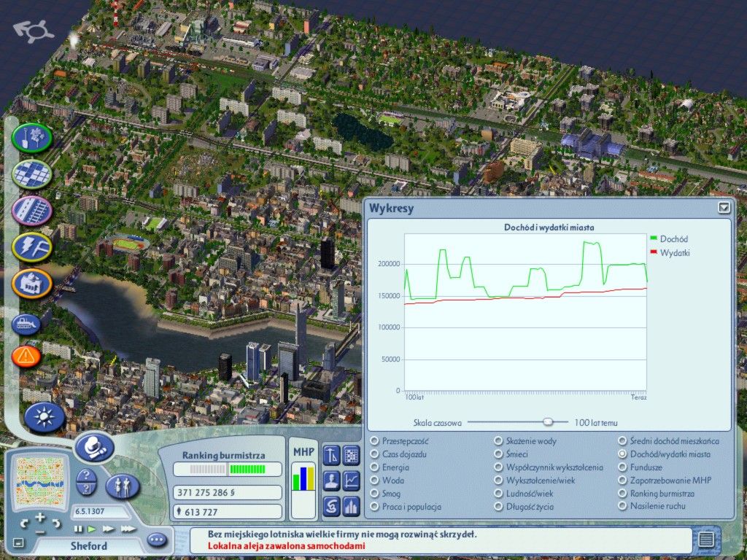Open the Bez miejskiego lotniska news item
The height and width of the screenshot is (560, 747).
(x=342, y=534)
